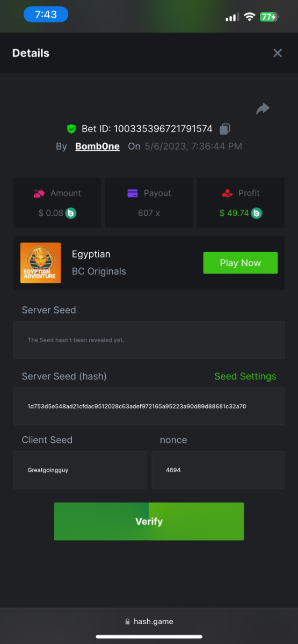Tap the purple Payout card icon
Image resolution: width=298 pixels, height=644 pixels.
tap(133, 193)
